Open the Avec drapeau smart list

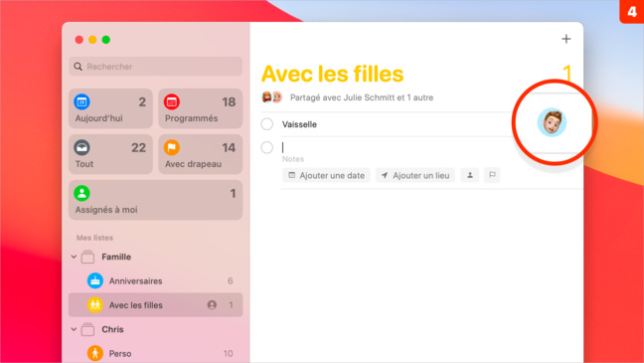point(201,154)
